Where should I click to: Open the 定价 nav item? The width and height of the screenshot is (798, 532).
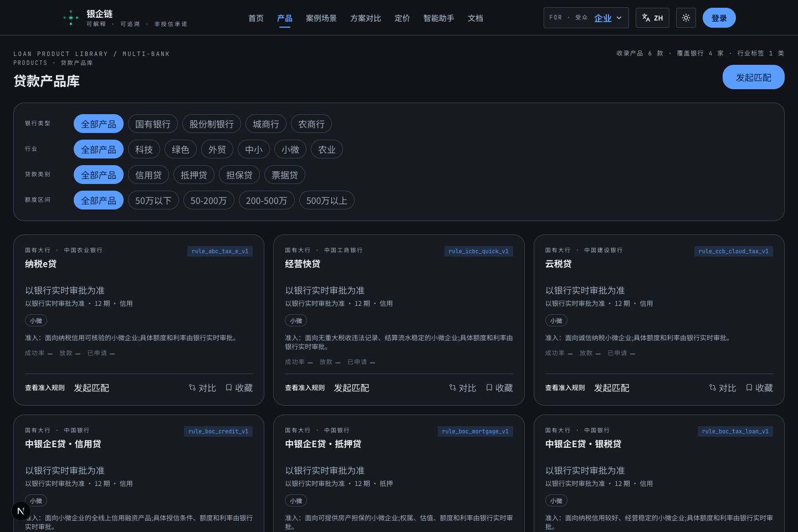[x=402, y=18]
